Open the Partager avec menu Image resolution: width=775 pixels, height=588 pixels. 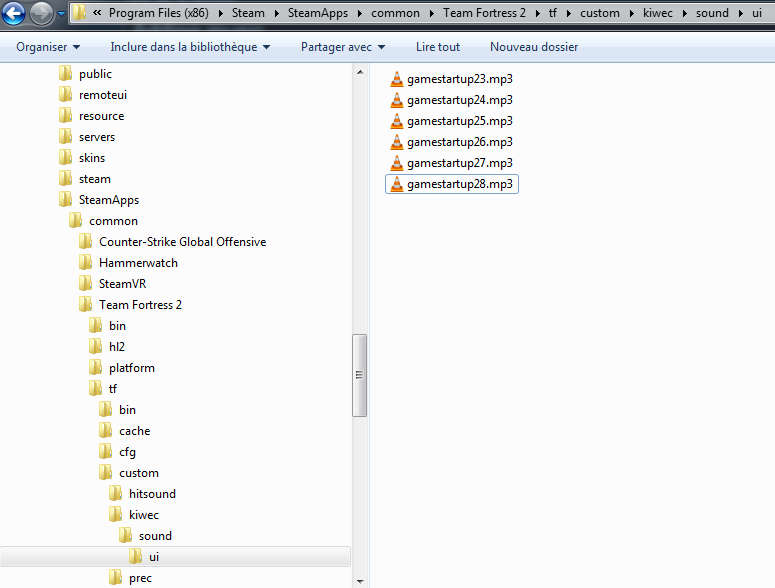[x=343, y=47]
